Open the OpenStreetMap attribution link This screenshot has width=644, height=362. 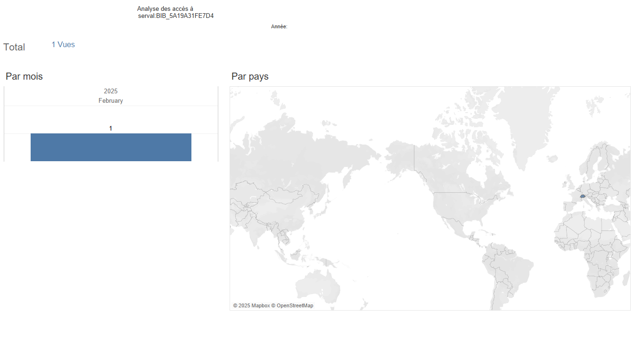pos(294,305)
